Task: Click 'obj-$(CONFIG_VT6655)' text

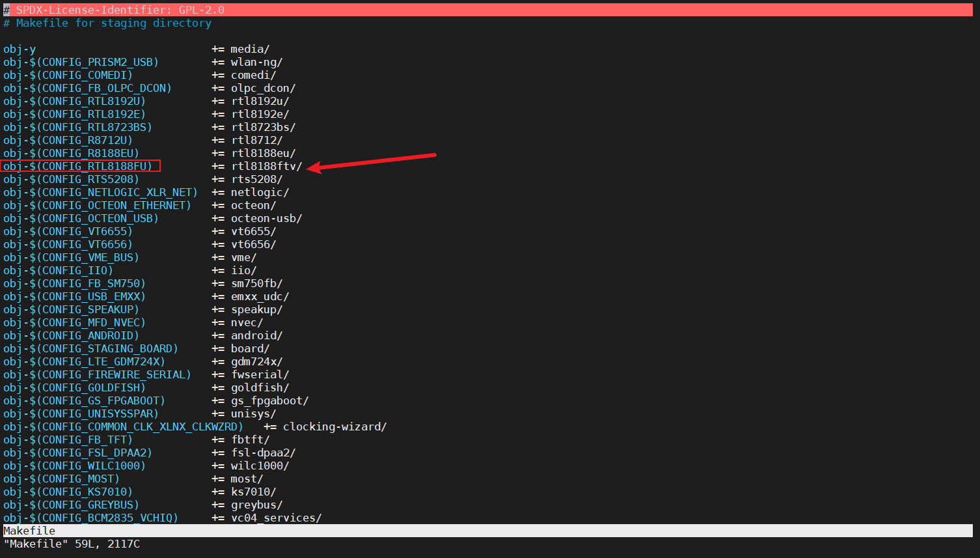Action: tap(68, 231)
